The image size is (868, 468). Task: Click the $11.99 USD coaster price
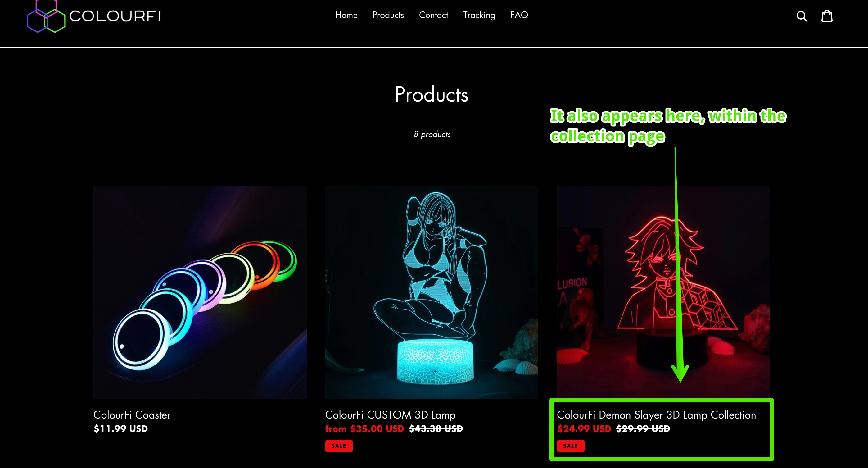[x=121, y=429]
